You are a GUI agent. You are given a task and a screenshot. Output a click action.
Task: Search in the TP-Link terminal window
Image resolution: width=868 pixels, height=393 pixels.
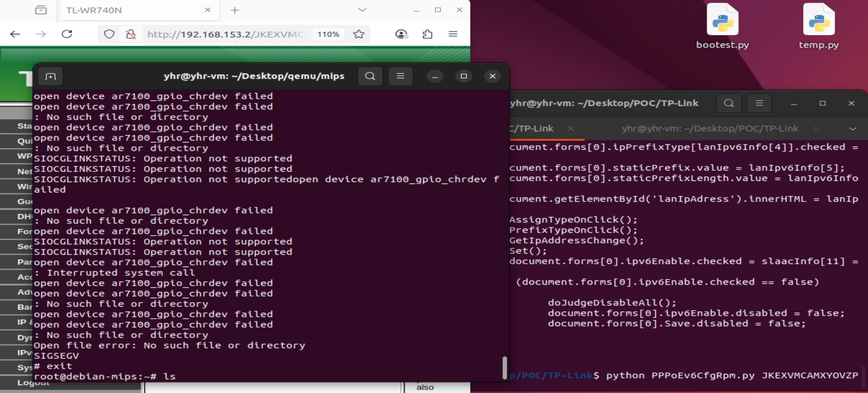(728, 103)
